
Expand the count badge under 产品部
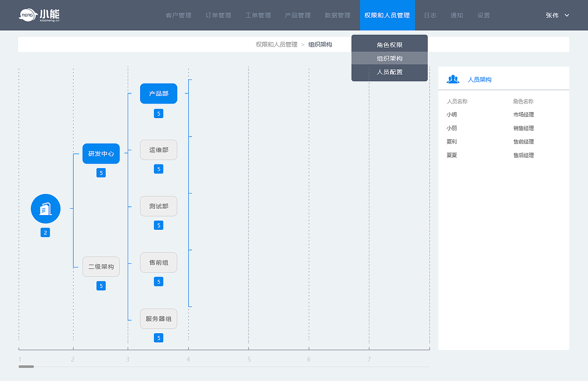pos(158,114)
